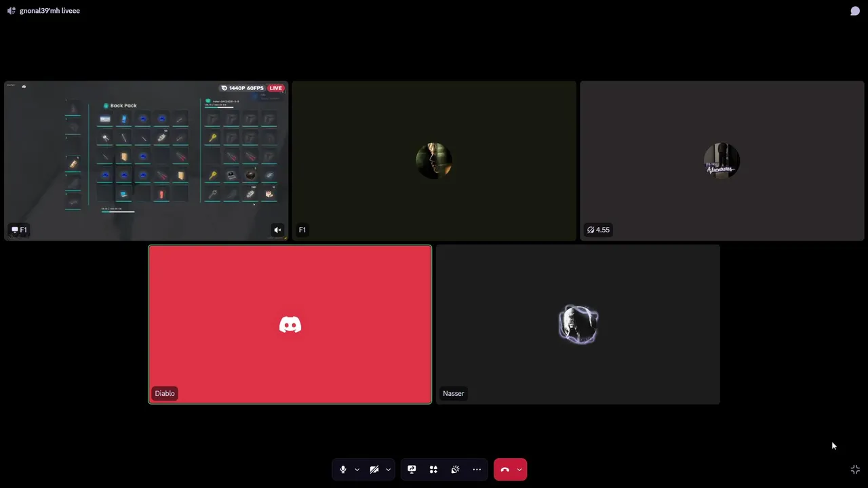Mute the microphone
The height and width of the screenshot is (488, 868).
point(343,470)
